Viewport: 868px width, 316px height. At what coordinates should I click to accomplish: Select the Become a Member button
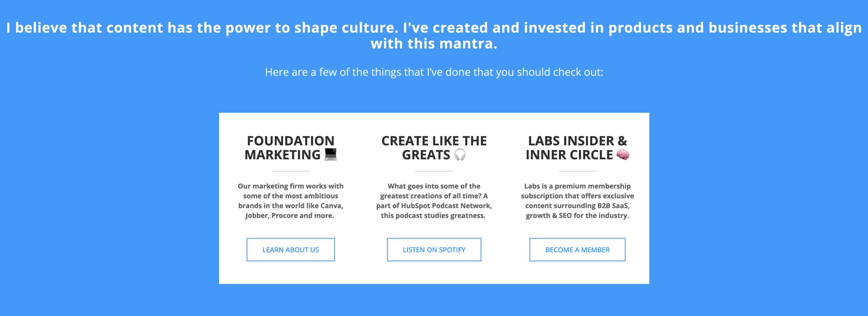click(577, 250)
